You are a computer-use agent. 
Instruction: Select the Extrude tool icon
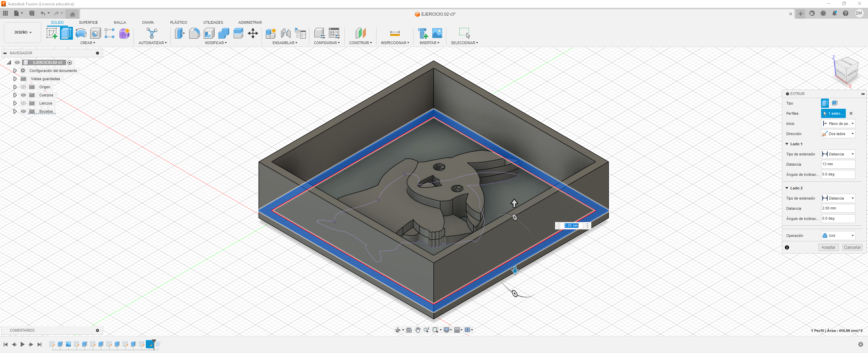click(x=66, y=33)
